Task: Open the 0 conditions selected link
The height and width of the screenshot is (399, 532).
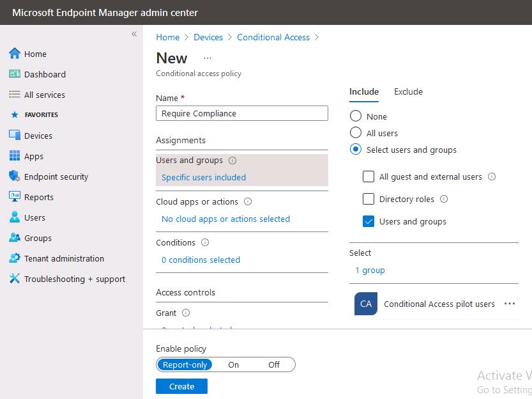Action: tap(201, 260)
